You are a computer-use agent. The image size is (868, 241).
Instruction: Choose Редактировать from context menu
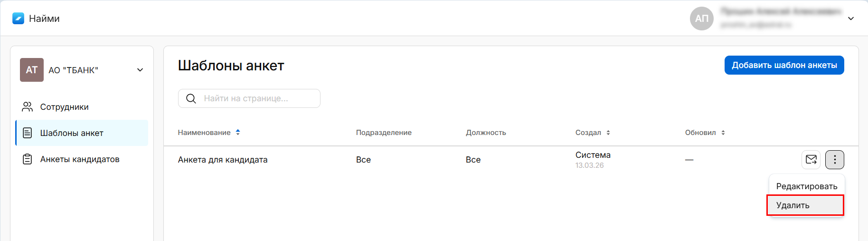click(806, 186)
